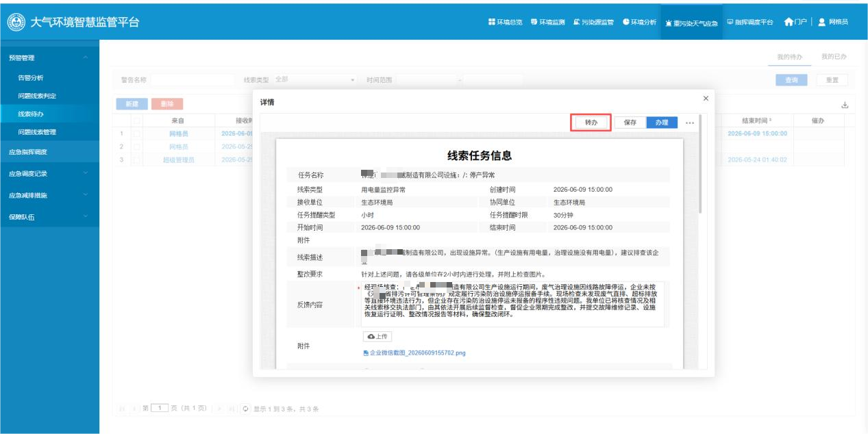Sort by the 结束时间 column header

756,120
